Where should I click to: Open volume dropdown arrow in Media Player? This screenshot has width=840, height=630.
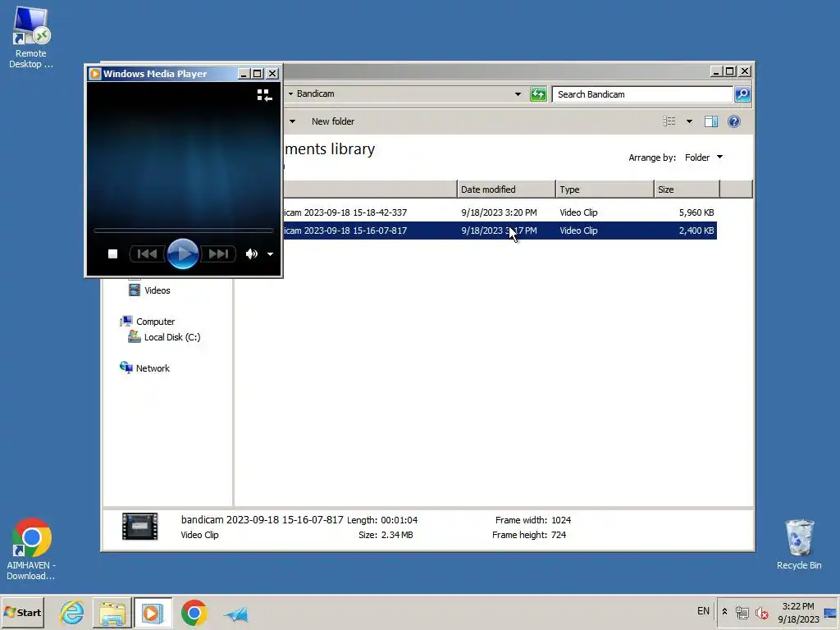tap(271, 254)
